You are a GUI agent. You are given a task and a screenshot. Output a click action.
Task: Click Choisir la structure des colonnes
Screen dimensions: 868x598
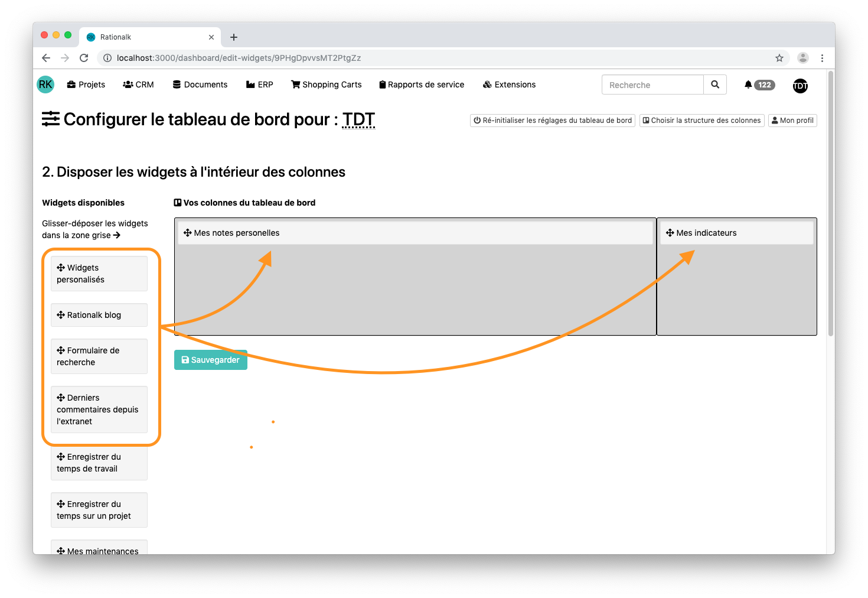701,121
